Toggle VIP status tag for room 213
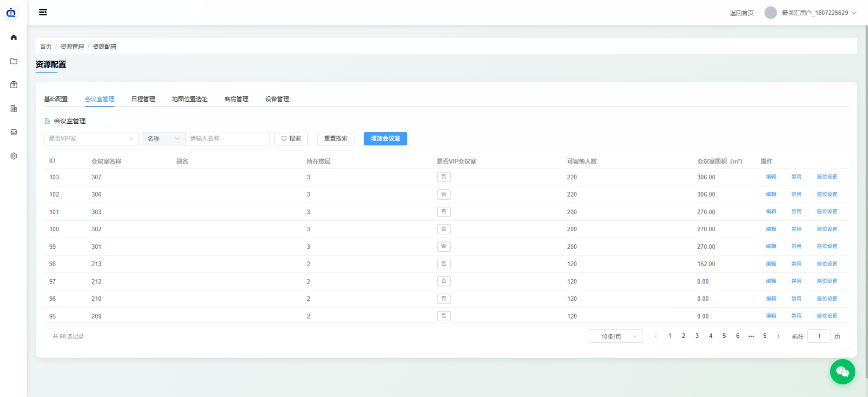The width and height of the screenshot is (868, 397). (x=444, y=264)
